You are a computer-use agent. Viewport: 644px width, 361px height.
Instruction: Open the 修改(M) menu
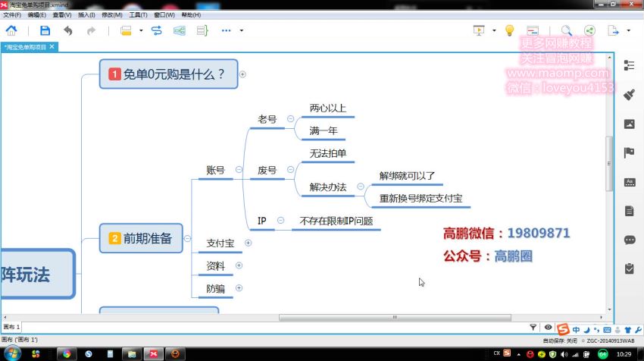pyautogui.click(x=112, y=15)
